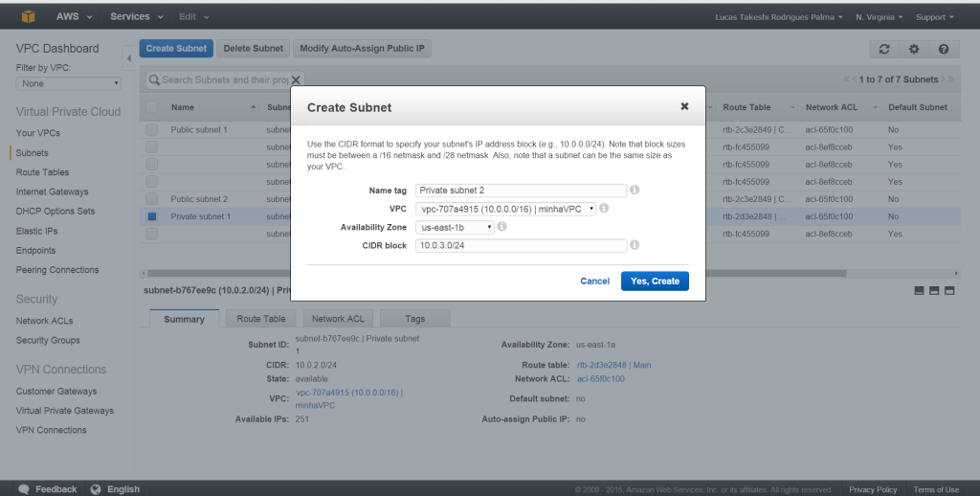The image size is (980, 496).
Task: Collapse the left navigation pane arrow
Action: point(129,58)
